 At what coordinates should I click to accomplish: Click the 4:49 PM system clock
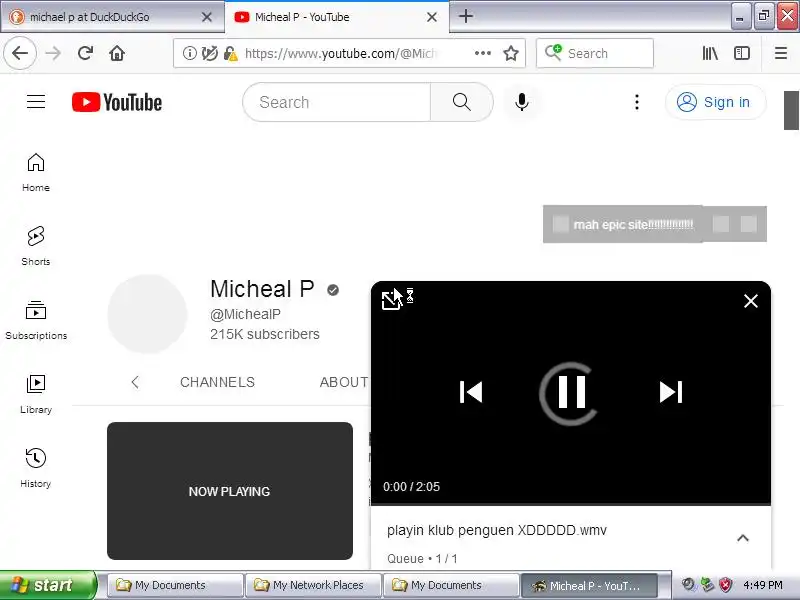point(763,585)
